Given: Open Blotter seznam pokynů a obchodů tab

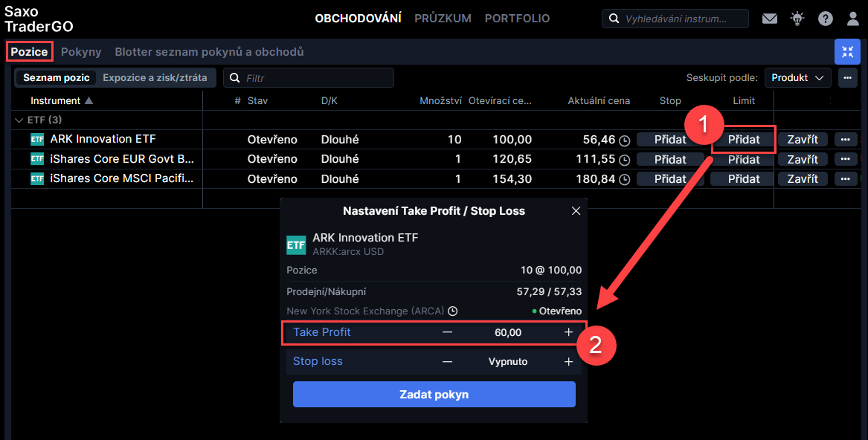Looking at the screenshot, I should [x=209, y=52].
